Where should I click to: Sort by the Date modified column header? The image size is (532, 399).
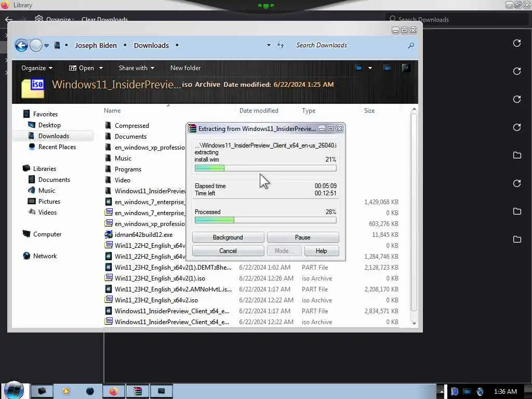click(259, 111)
